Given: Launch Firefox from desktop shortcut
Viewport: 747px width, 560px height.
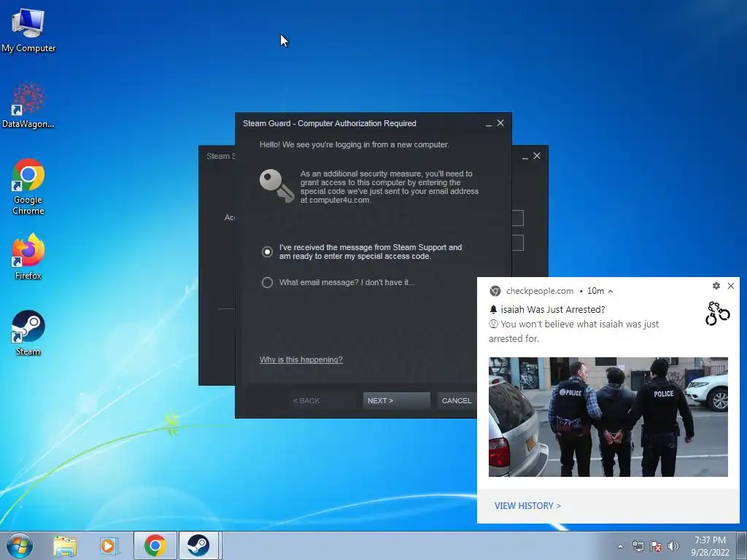Looking at the screenshot, I should (28, 257).
